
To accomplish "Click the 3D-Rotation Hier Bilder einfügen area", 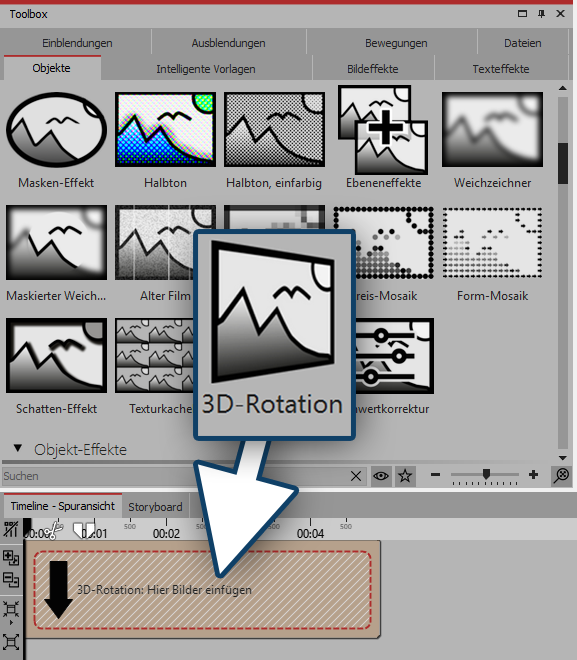I will pyautogui.click(x=202, y=590).
